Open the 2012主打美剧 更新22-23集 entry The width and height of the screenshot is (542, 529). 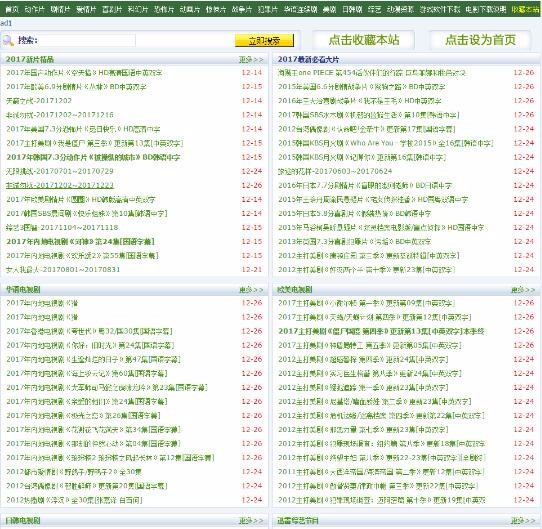[x=382, y=458]
